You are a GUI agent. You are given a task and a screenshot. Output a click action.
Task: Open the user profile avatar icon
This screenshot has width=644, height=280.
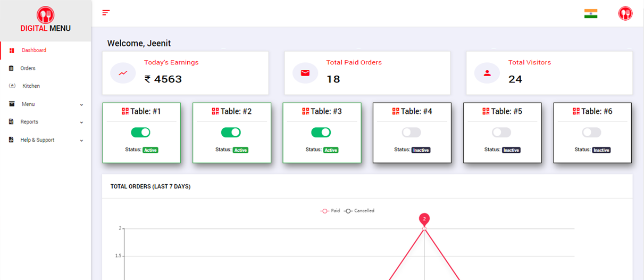625,14
